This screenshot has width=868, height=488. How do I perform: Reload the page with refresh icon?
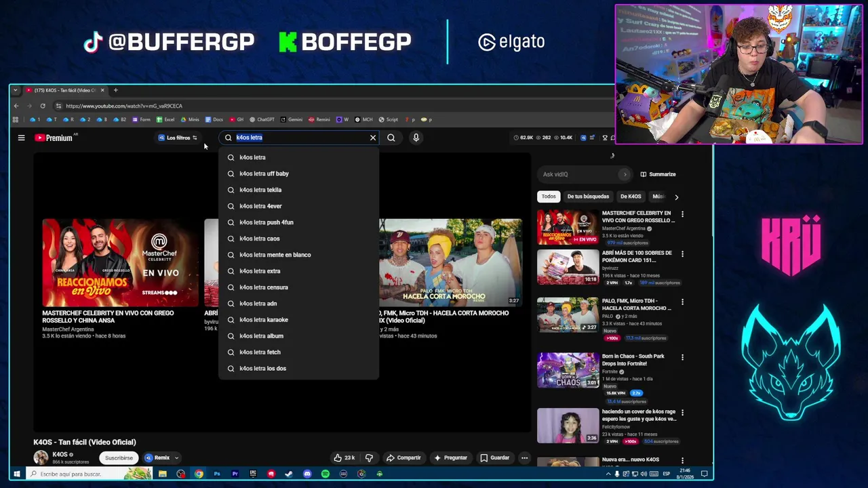tap(43, 106)
